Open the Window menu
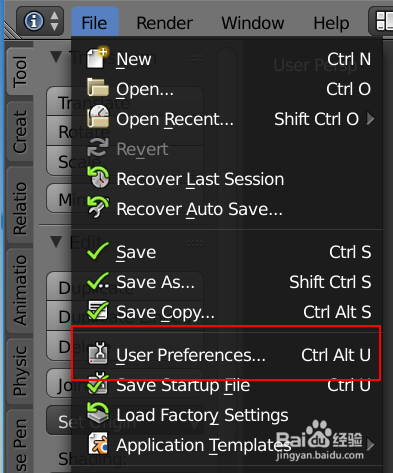The image size is (393, 473). 253,23
